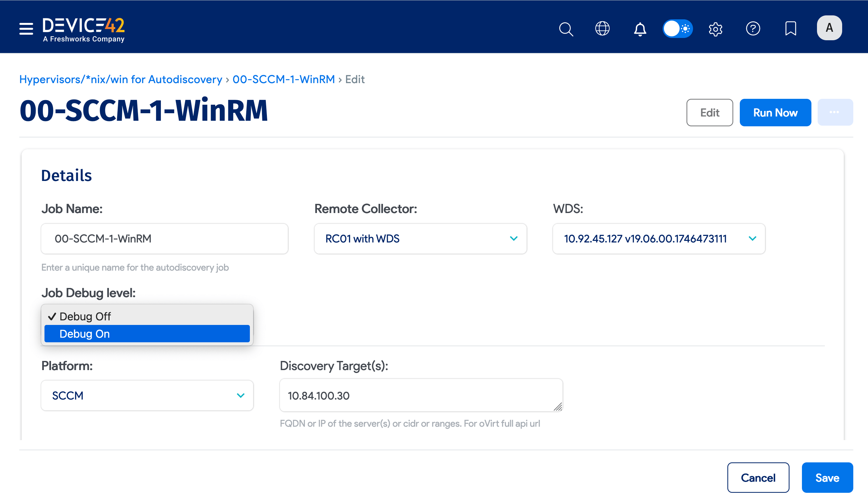Viewport: 868px width, 500px height.
Task: Click the search magnifier icon
Action: click(566, 29)
